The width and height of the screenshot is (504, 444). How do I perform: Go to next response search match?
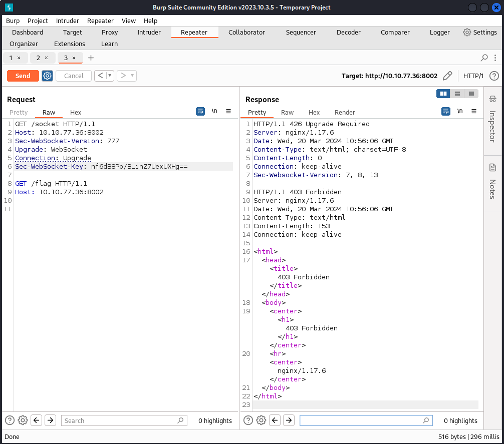click(x=289, y=420)
